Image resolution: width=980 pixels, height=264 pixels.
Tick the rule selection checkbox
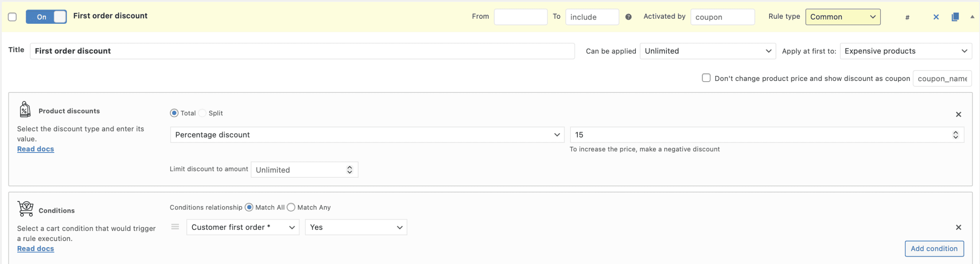(x=12, y=17)
